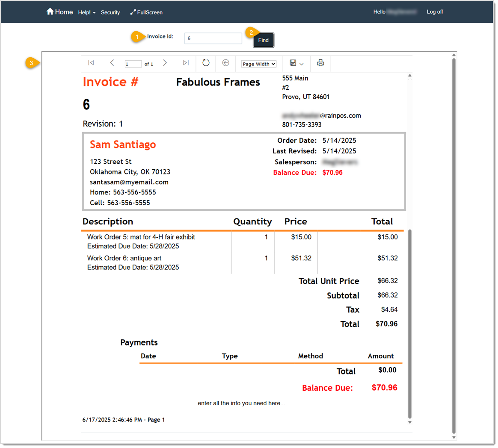Go to the previous report page
Viewport: 498px width, 448px height.
point(112,63)
